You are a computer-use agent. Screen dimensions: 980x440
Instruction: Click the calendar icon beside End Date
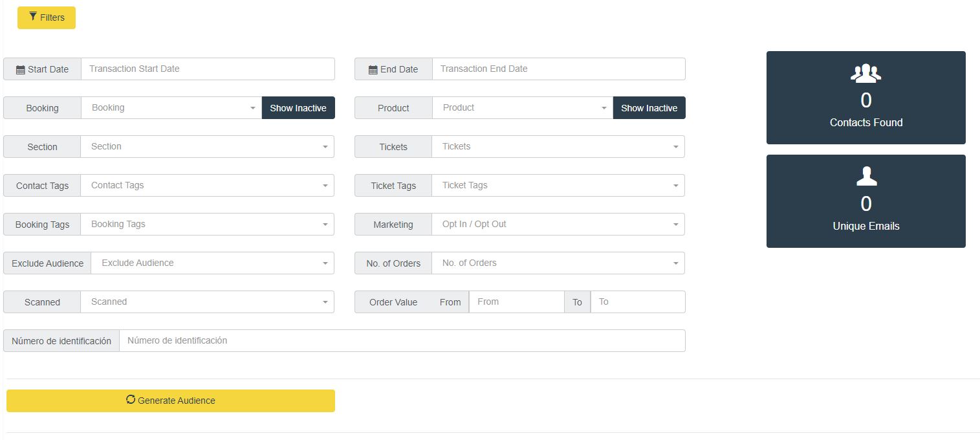coord(373,70)
